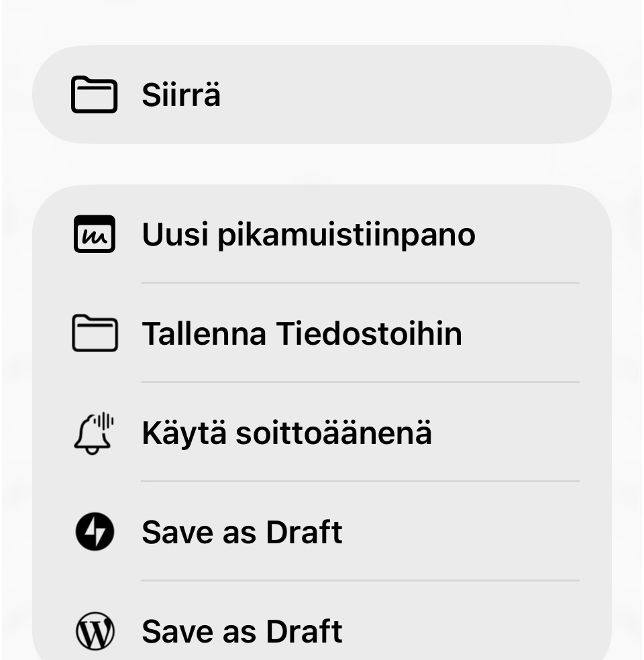Click the gap between Siirrä and Uusi pikamuistiinpano
The image size is (644, 660).
322,164
